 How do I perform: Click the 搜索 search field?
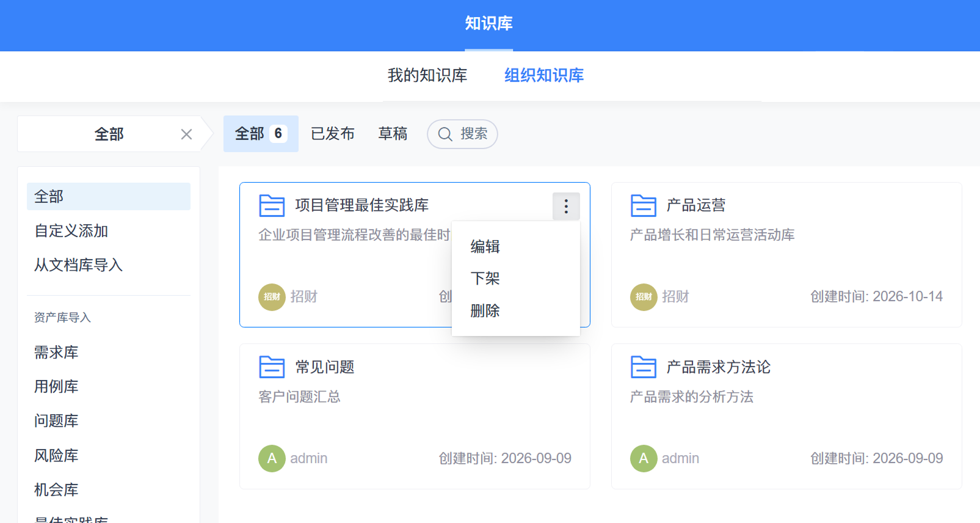click(x=462, y=134)
